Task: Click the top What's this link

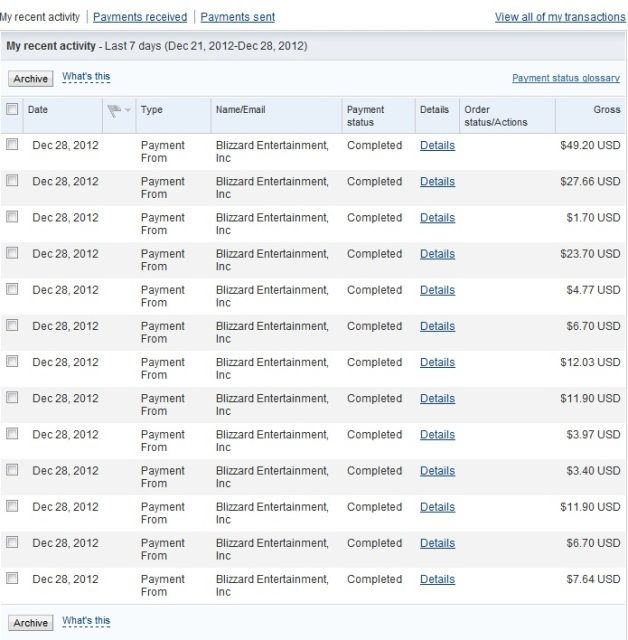Action: tap(86, 77)
